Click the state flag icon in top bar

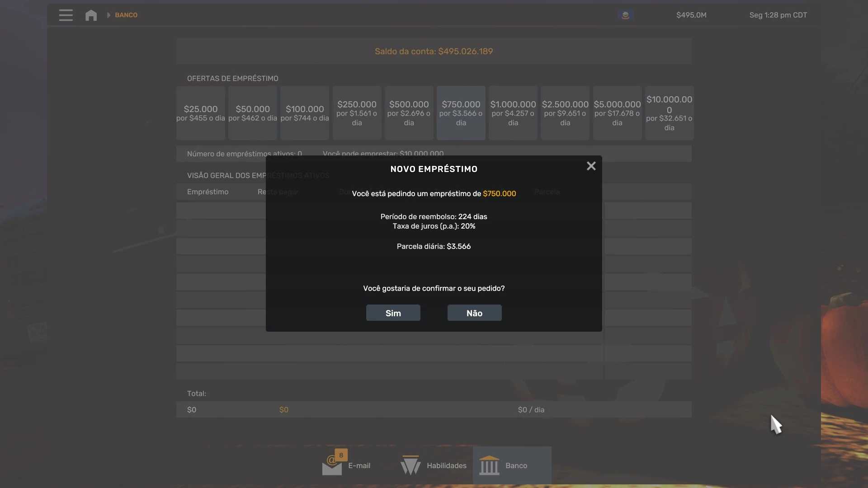tap(625, 15)
